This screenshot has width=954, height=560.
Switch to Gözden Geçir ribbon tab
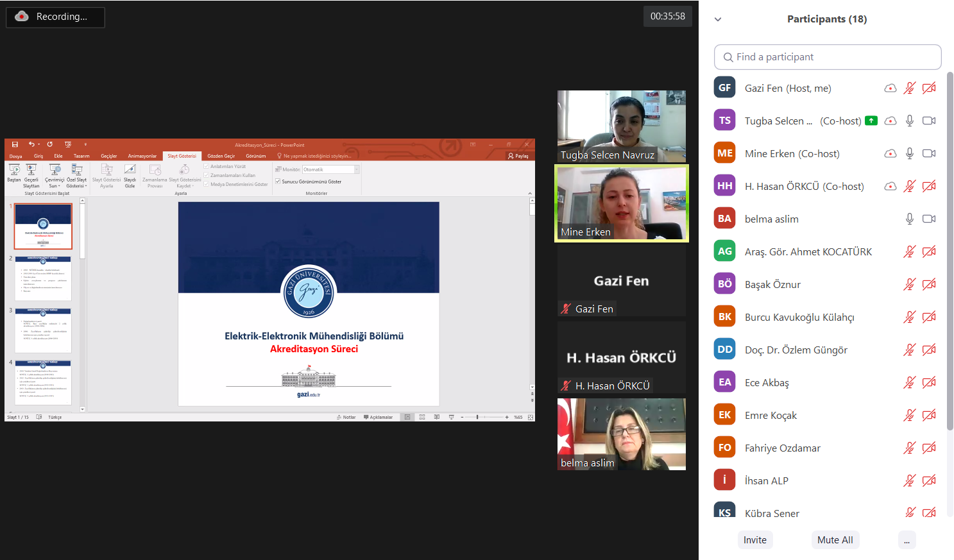(x=221, y=156)
